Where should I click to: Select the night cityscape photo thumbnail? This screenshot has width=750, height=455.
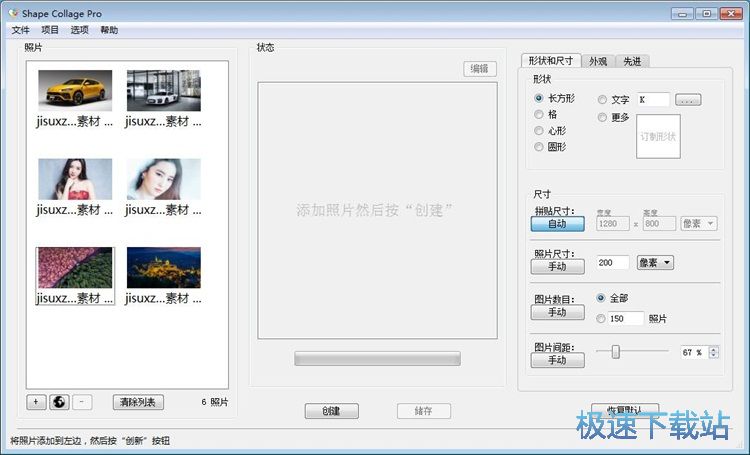click(x=164, y=268)
